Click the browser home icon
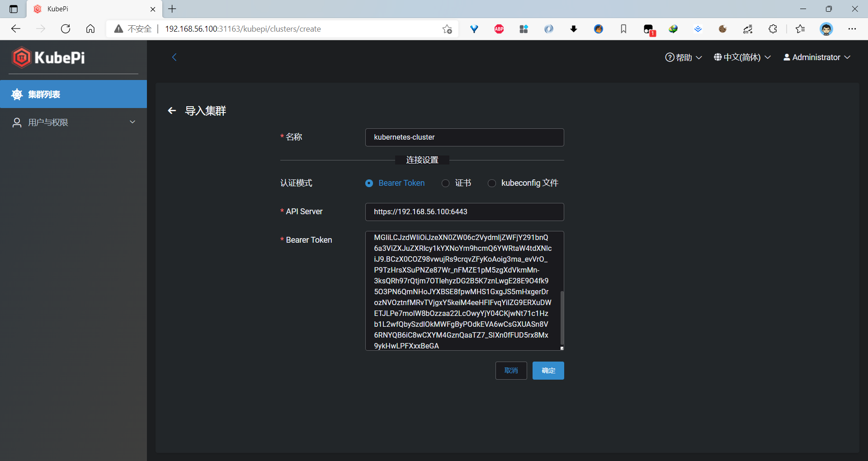The width and height of the screenshot is (868, 461). point(90,29)
